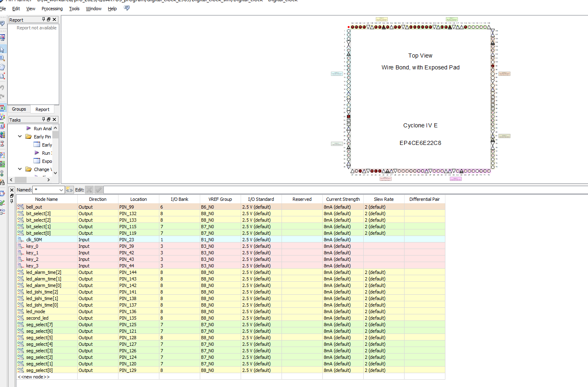Activate the zoom tool in left toolbar

click(2, 58)
